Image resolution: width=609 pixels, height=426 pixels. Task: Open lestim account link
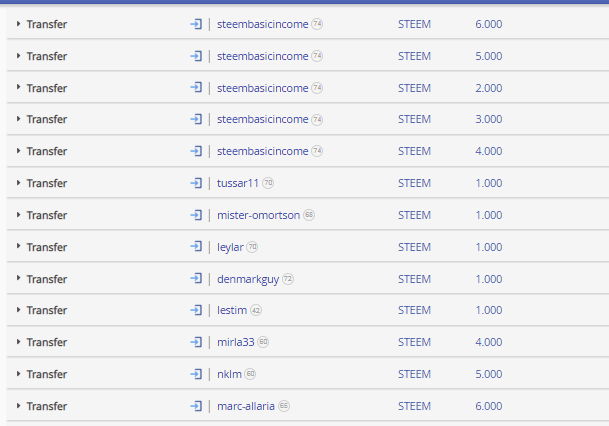click(x=232, y=310)
